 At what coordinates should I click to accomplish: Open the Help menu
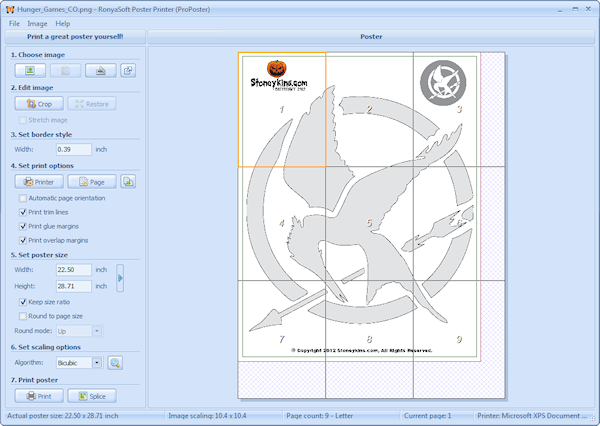63,24
